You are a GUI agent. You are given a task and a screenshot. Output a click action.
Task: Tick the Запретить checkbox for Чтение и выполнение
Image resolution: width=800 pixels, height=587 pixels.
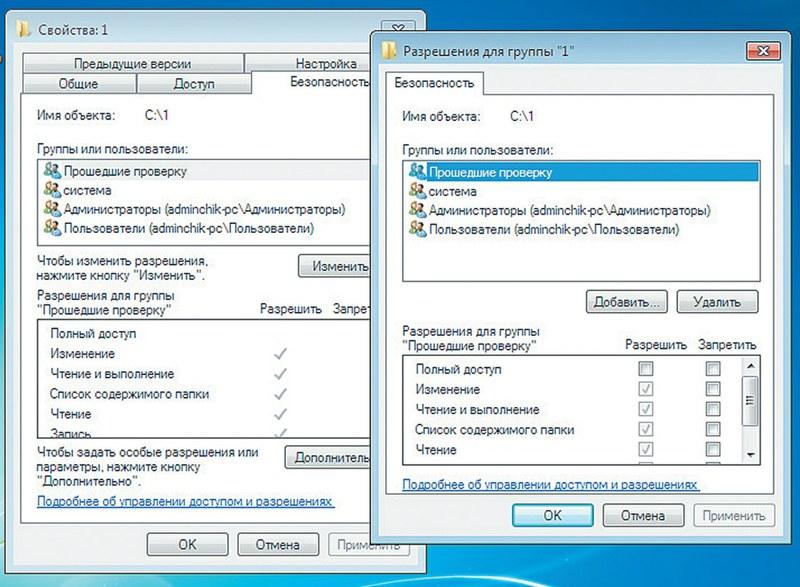712,409
